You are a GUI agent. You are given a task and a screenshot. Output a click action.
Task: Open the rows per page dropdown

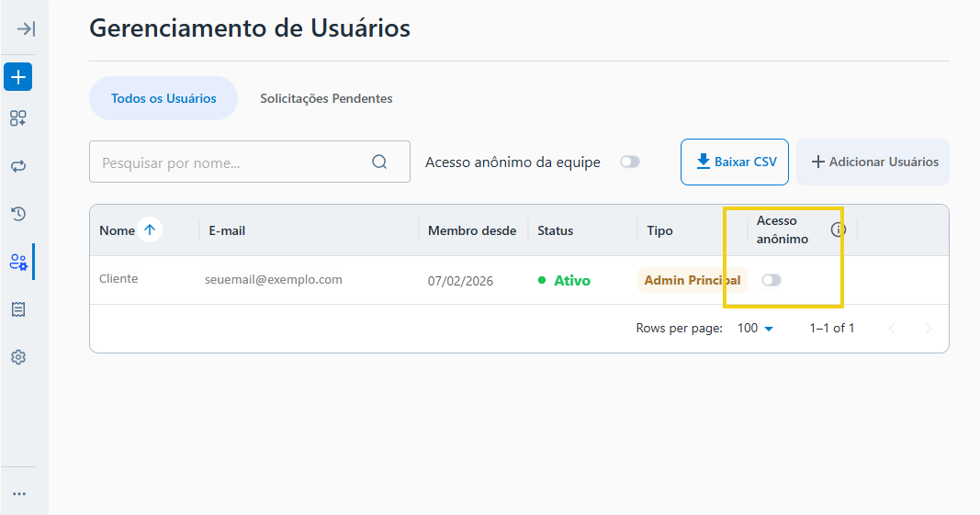[755, 328]
